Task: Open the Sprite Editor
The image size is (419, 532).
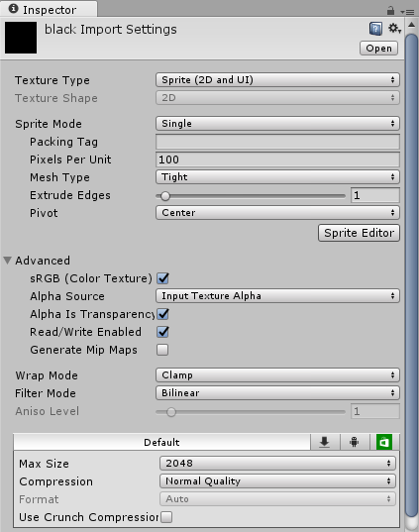Action: [x=359, y=233]
